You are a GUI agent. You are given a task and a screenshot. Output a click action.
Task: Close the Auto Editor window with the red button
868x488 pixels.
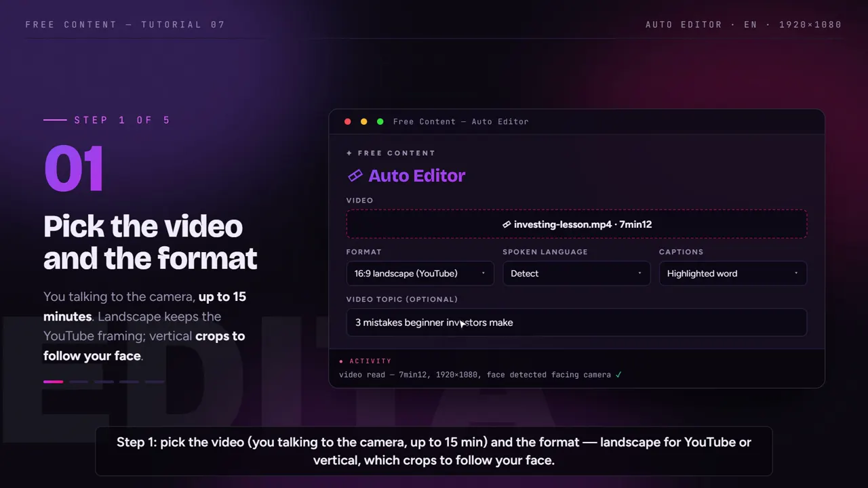(x=348, y=121)
